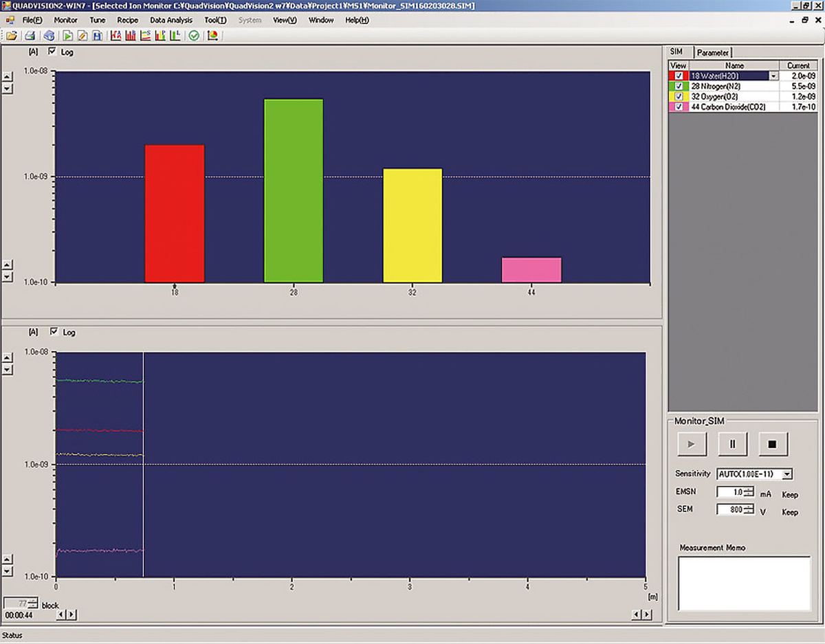Click the green play arrow toolbar icon
The width and height of the screenshot is (825, 644).
69,35
